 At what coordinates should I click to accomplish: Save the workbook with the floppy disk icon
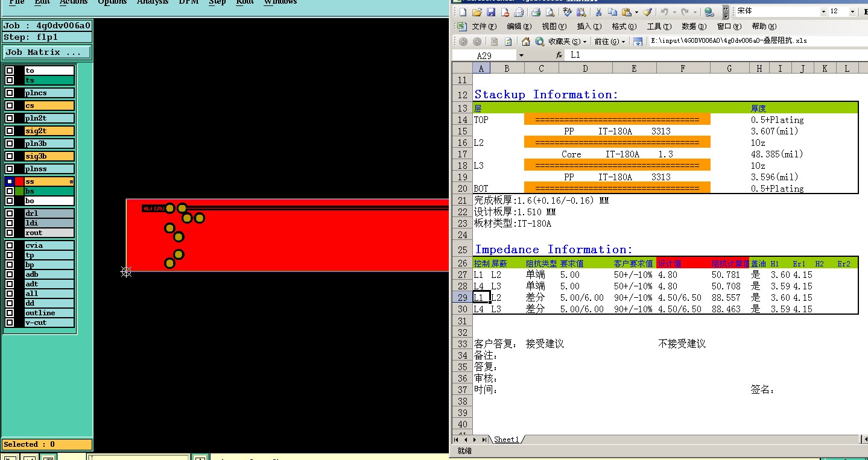click(490, 12)
